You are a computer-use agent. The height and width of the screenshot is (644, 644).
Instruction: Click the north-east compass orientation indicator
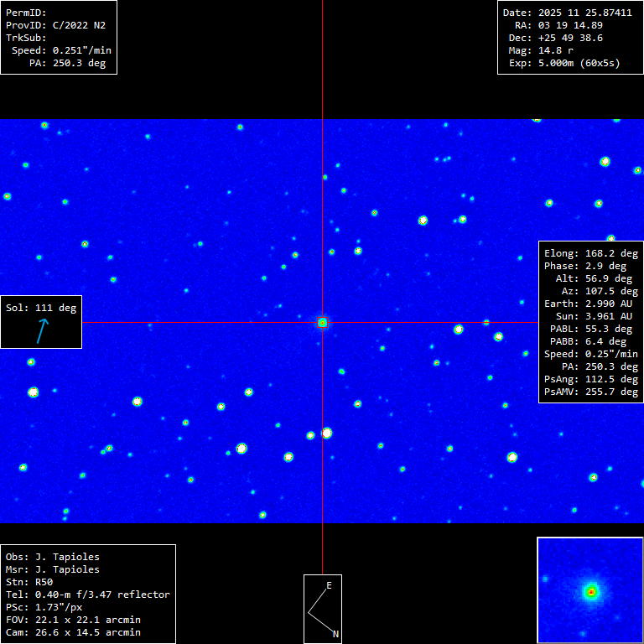coord(322,608)
